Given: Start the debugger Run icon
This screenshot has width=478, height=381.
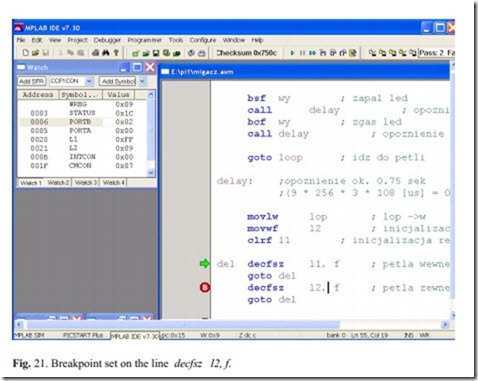Looking at the screenshot, I should [292, 53].
